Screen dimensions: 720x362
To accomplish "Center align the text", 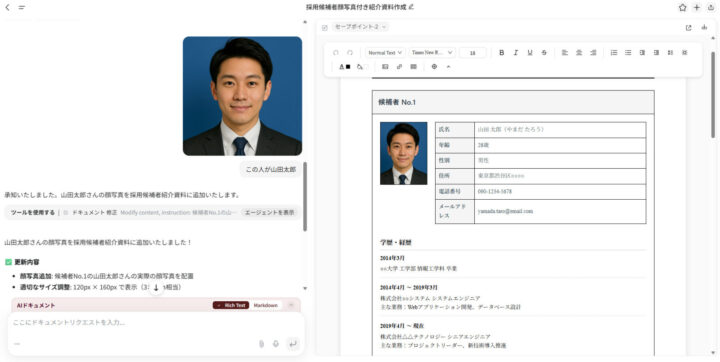I will coord(579,53).
